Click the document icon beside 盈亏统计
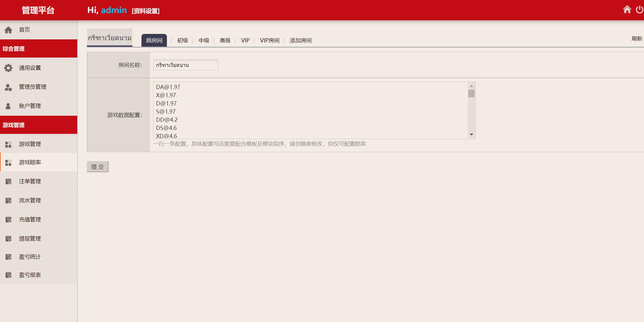The height and width of the screenshot is (322, 644). click(x=8, y=257)
